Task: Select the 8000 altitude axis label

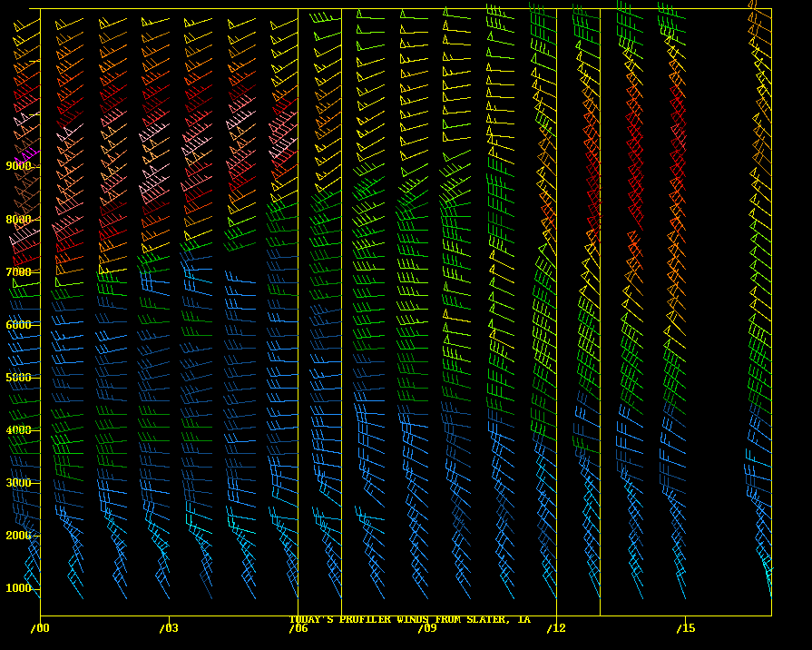Action: click(18, 219)
